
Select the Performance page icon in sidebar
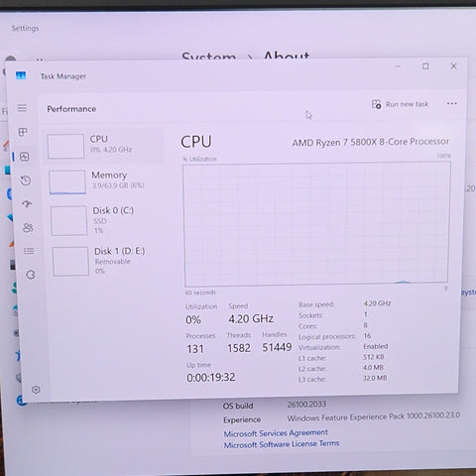click(24, 157)
